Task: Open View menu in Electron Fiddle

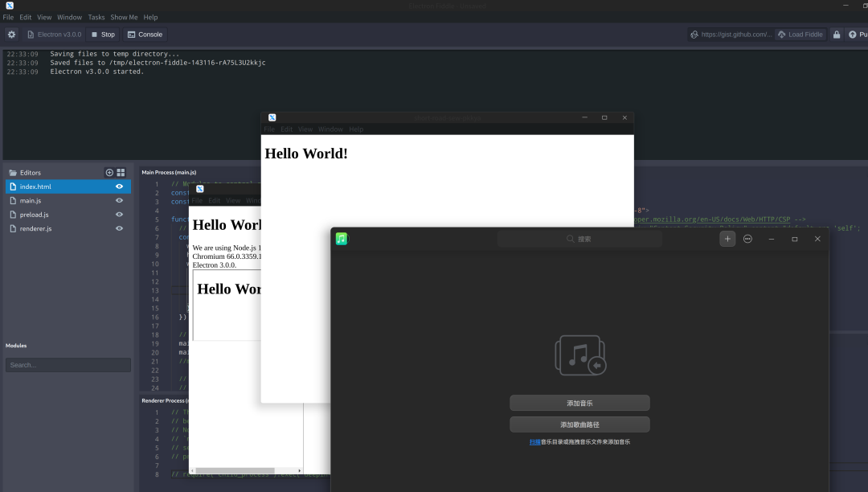Action: [44, 17]
